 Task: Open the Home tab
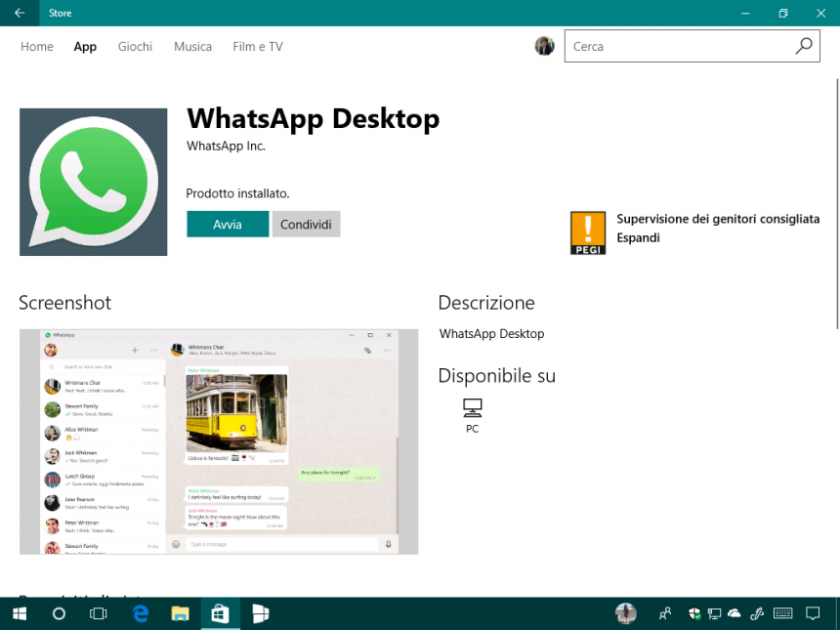tap(37, 47)
